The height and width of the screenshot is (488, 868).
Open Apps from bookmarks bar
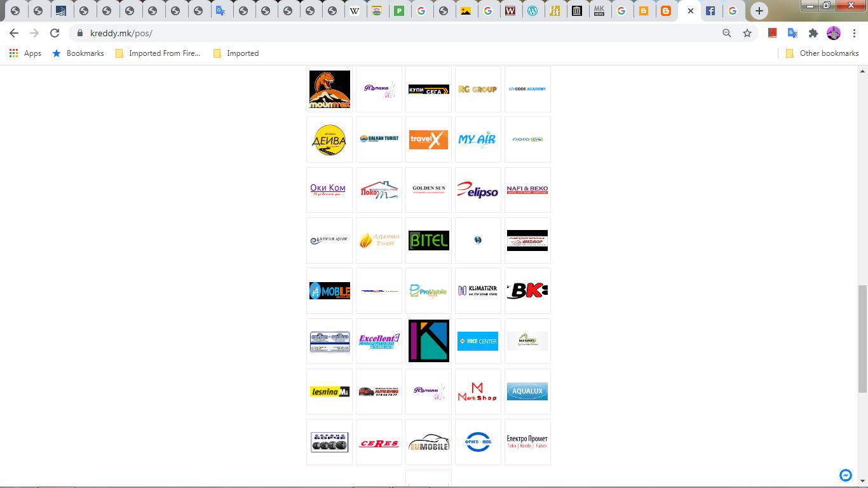click(x=25, y=53)
